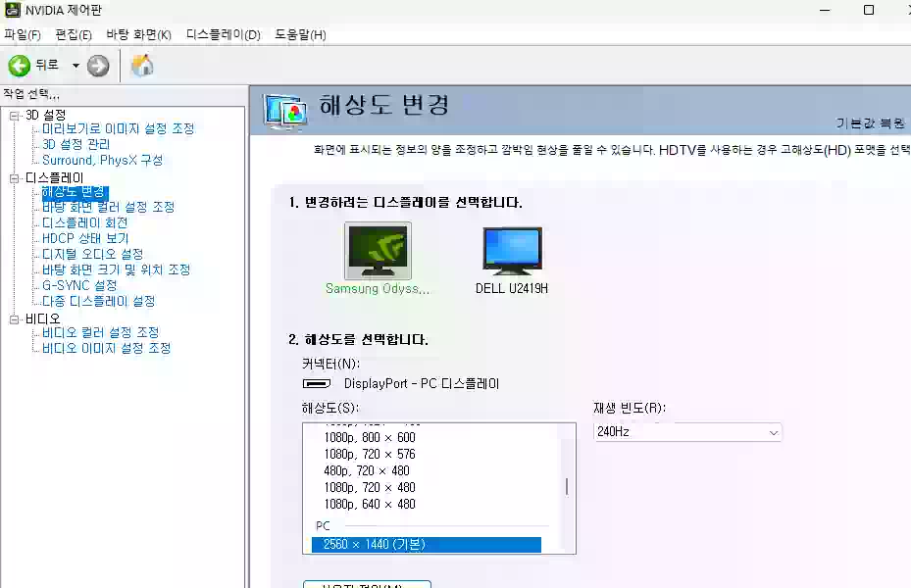Click the 비디오 category label
Screen dimensions: 911x588
pos(43,319)
